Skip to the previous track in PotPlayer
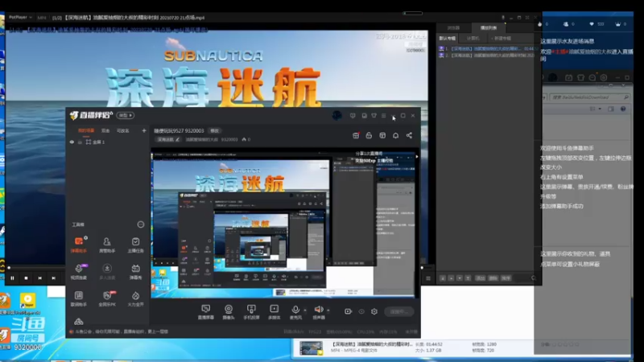This screenshot has height=362, width=644. pos(39,278)
